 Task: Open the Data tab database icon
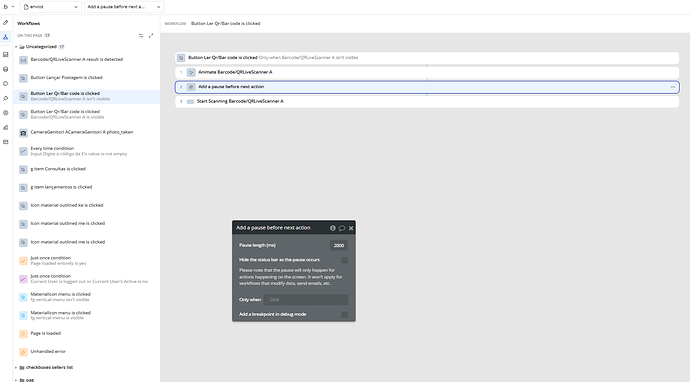(x=6, y=69)
